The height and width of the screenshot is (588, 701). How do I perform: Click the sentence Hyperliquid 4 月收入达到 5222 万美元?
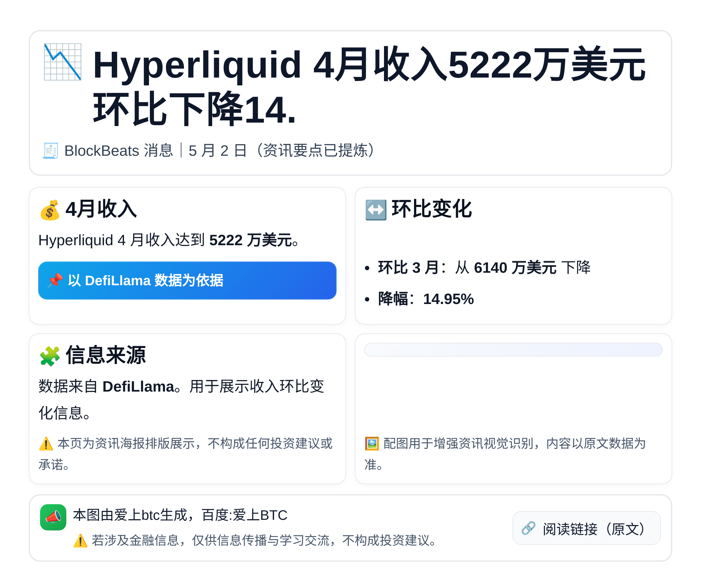point(169,240)
